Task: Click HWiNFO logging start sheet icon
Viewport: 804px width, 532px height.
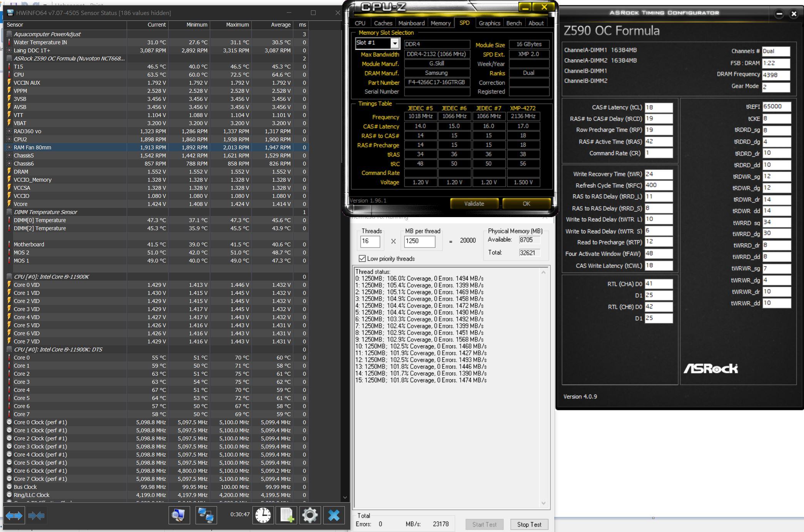Action: [286, 515]
